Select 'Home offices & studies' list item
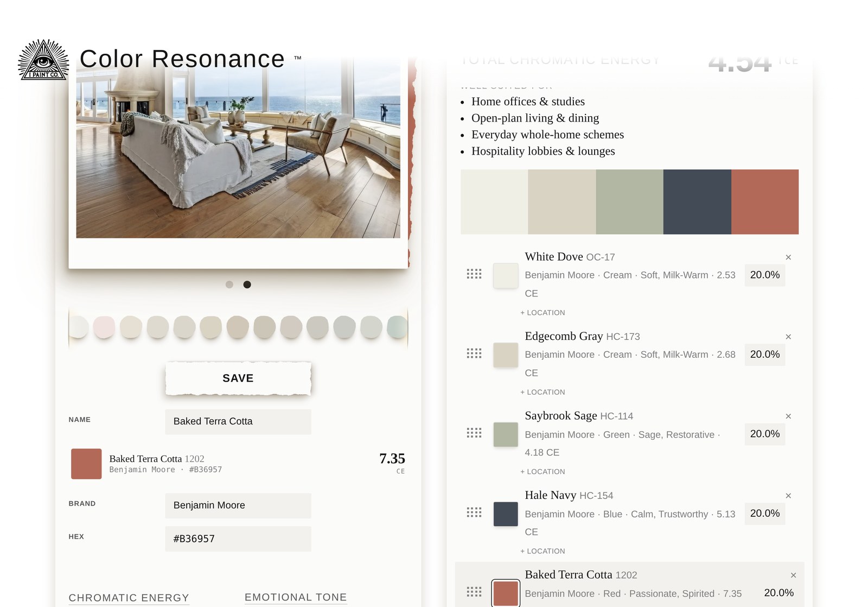This screenshot has height=607, width=868. tap(528, 102)
